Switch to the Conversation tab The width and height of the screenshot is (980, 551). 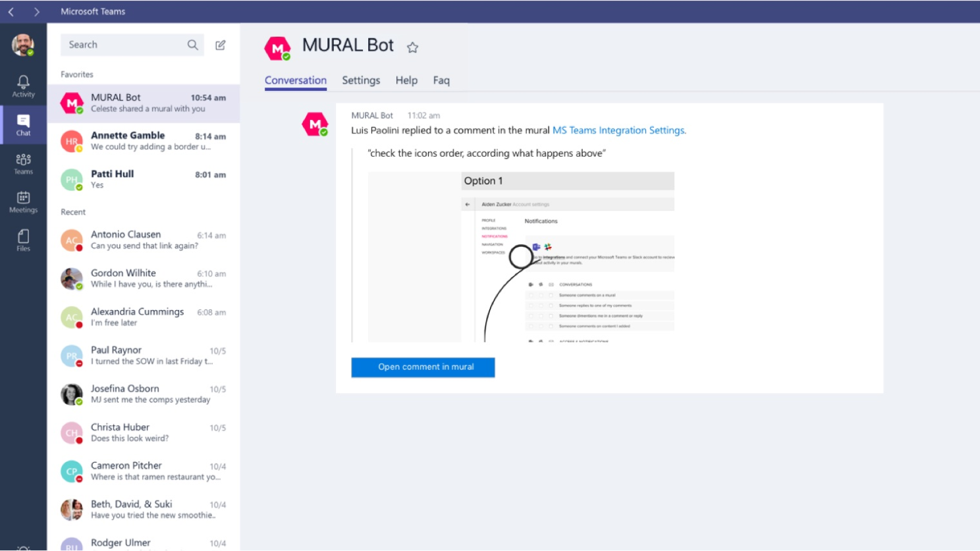296,80
